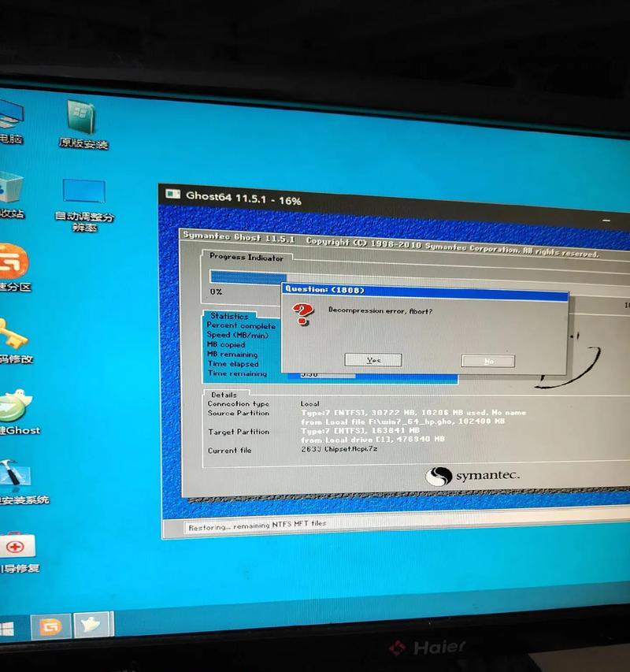Image resolution: width=630 pixels, height=672 pixels.
Task: Select the recycle bin desktop icon
Action: (11, 195)
